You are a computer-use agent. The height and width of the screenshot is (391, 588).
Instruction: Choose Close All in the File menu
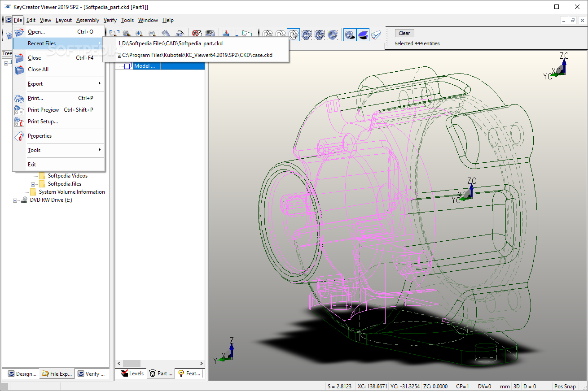(59, 70)
